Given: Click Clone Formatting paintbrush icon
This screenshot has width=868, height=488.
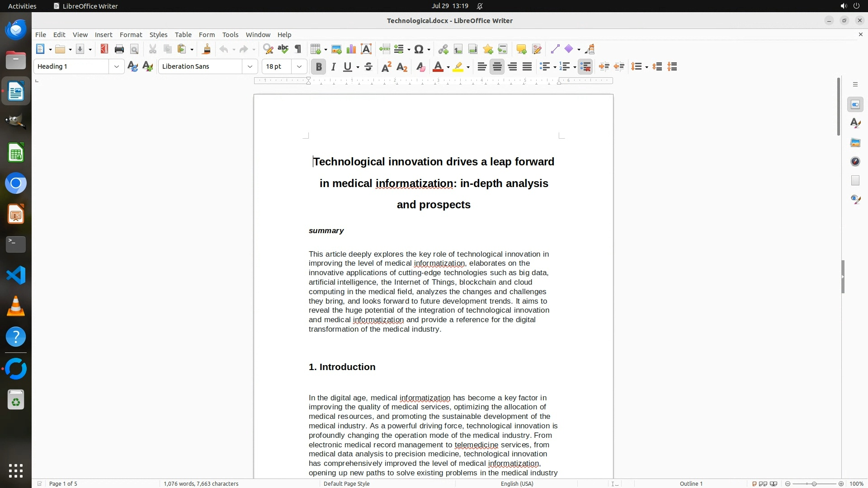Looking at the screenshot, I should click(207, 49).
